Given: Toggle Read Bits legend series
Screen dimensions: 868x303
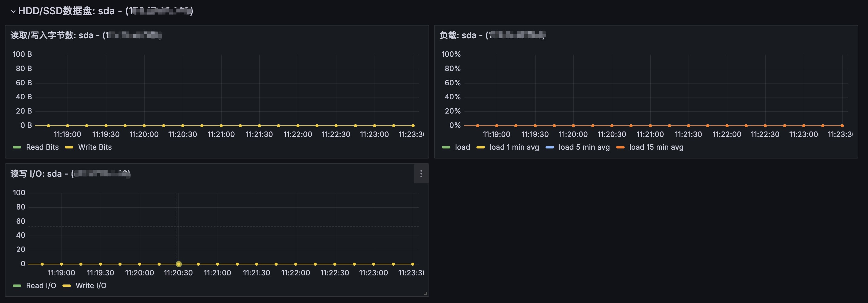Looking at the screenshot, I should click(x=42, y=147).
